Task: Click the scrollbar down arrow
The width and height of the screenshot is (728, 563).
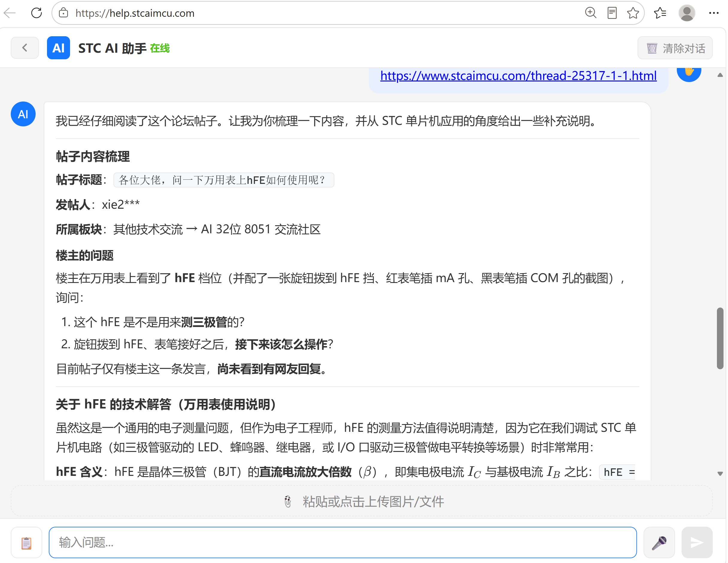Action: point(720,473)
